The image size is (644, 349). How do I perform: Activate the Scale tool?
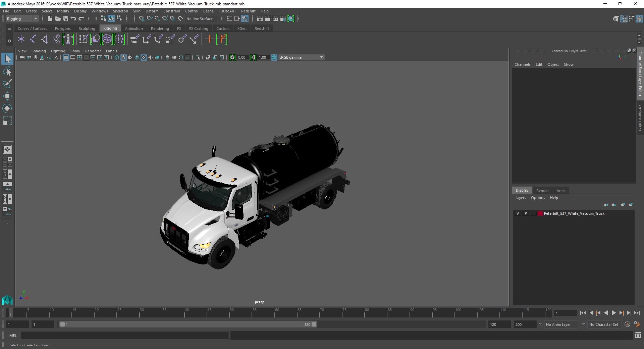[x=7, y=121]
